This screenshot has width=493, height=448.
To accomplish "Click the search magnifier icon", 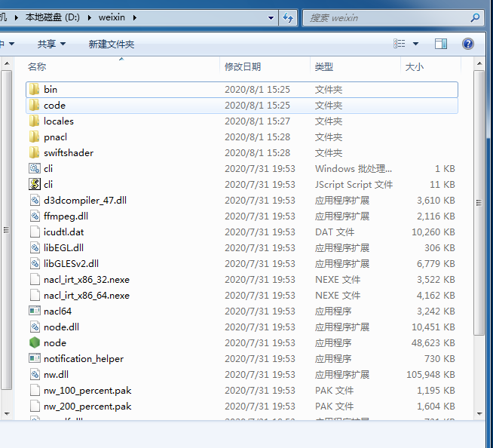I will (x=475, y=17).
